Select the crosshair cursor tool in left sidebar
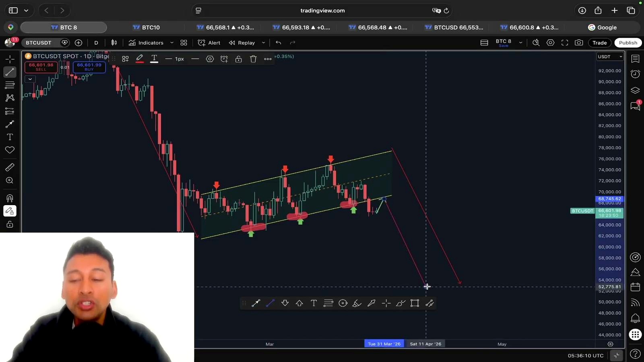The height and width of the screenshot is (362, 644). 10,59
